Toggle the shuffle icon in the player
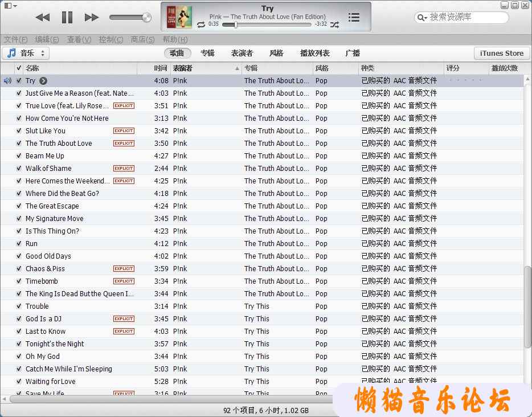This screenshot has width=532, height=417. coord(334,24)
